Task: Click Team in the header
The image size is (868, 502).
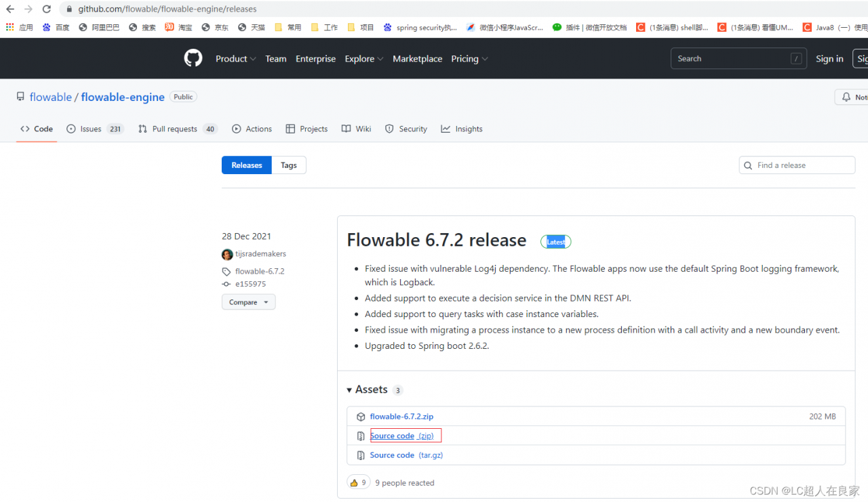Action: click(276, 59)
